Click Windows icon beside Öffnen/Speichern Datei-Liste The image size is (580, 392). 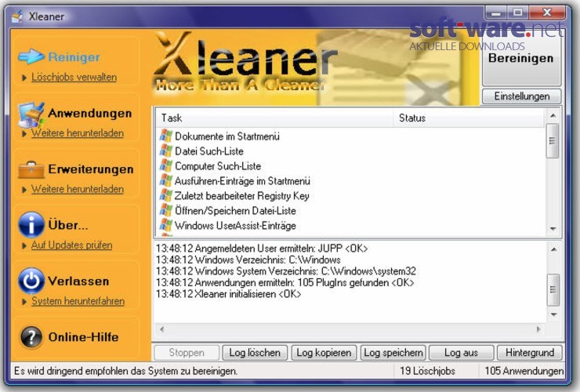click(166, 210)
